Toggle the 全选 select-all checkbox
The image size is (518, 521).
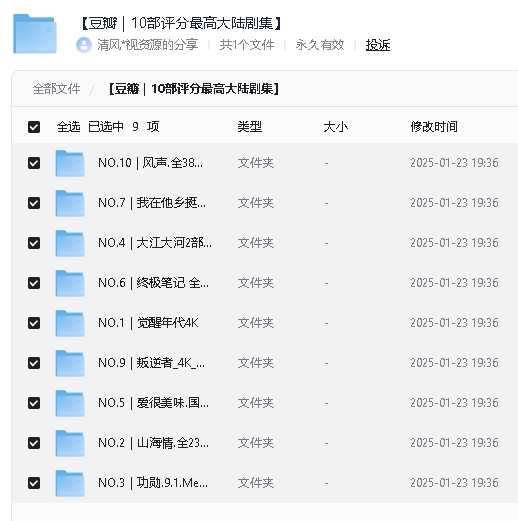[34, 127]
